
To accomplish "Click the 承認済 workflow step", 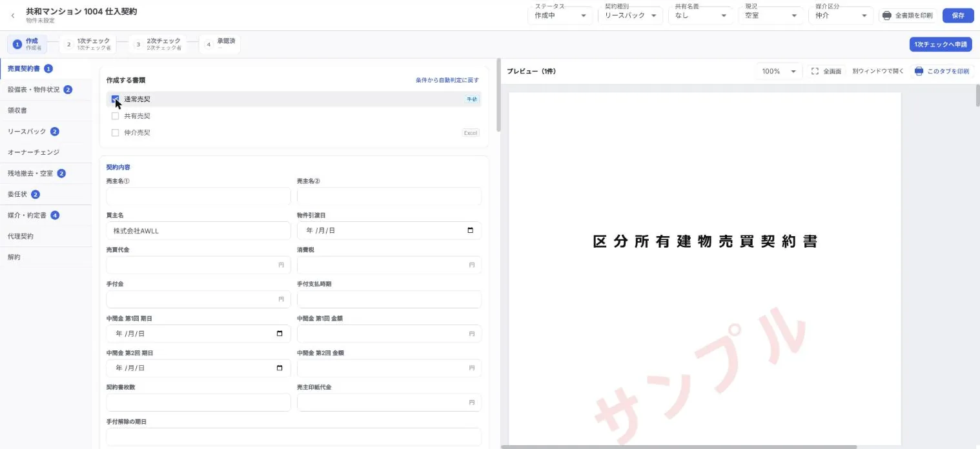I will click(x=220, y=45).
